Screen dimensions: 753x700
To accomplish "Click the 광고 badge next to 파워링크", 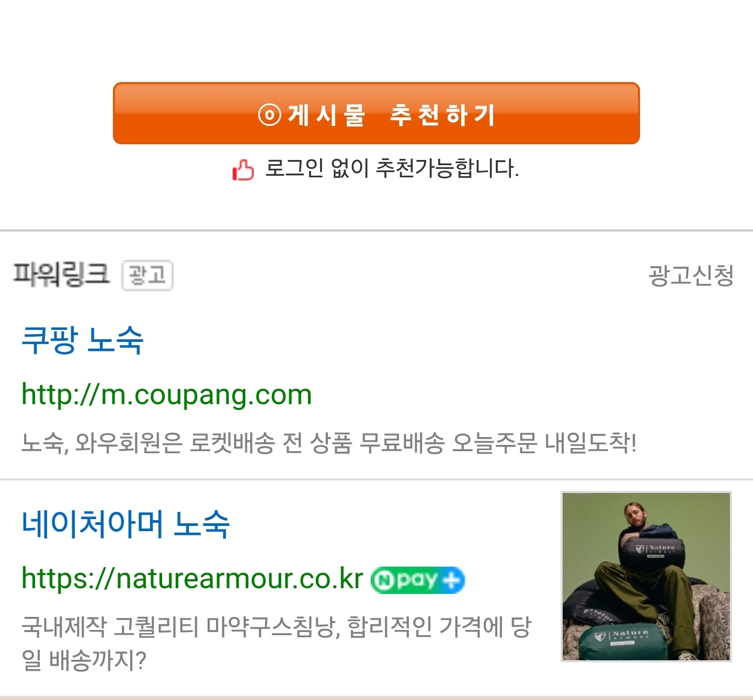I will 147,275.
